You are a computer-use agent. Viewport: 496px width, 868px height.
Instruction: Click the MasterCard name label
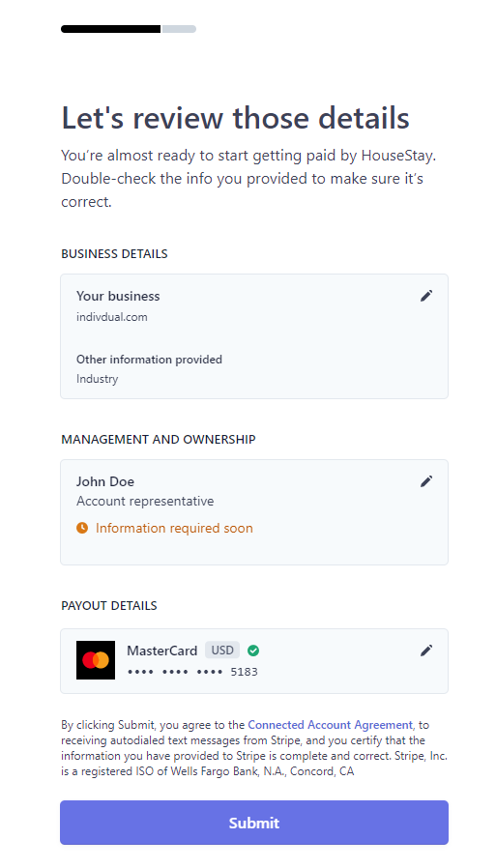tap(161, 651)
